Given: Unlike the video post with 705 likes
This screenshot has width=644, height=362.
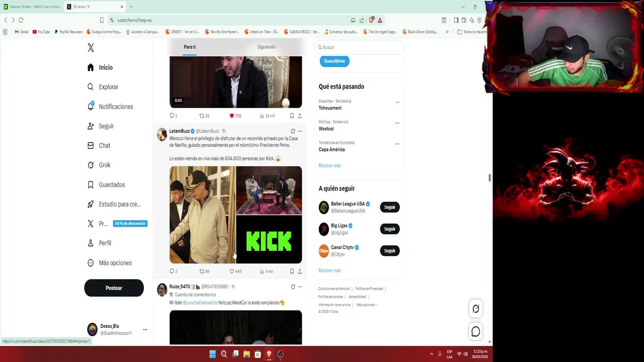Looking at the screenshot, I should tap(235, 116).
